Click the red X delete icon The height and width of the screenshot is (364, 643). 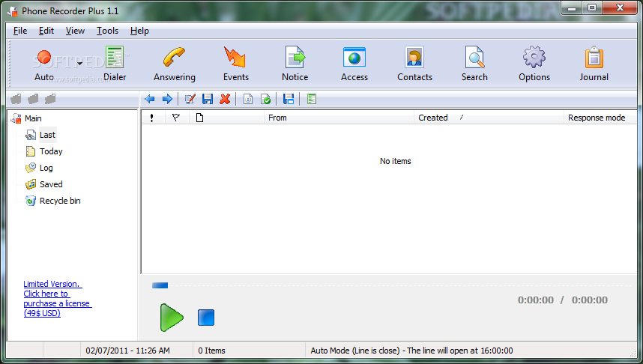click(x=225, y=99)
